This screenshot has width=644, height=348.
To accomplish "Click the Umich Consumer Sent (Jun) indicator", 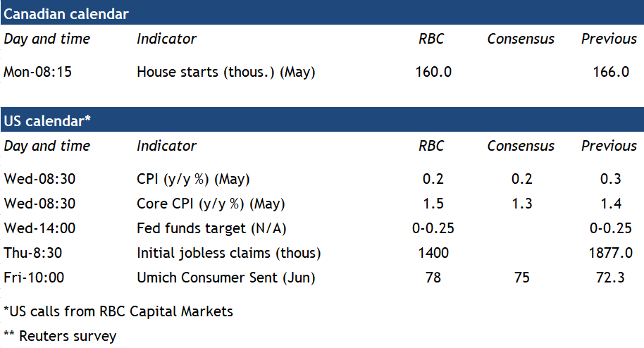I will pos(225,278).
